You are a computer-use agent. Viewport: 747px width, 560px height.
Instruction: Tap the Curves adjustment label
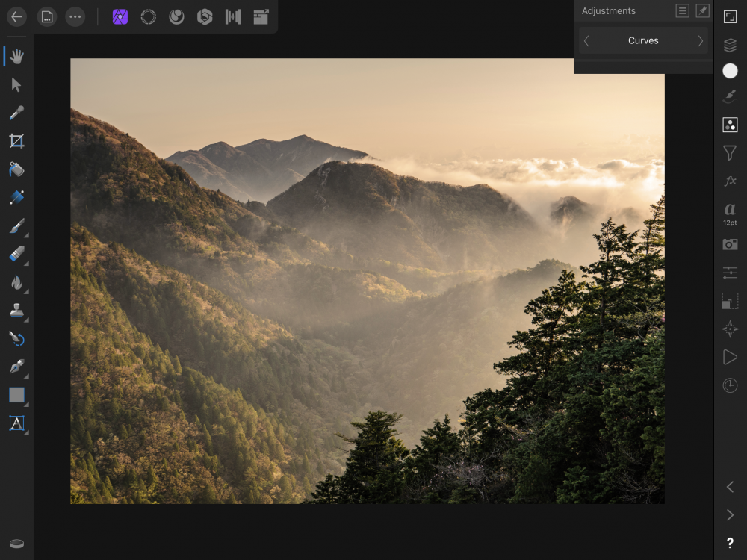[x=643, y=41]
